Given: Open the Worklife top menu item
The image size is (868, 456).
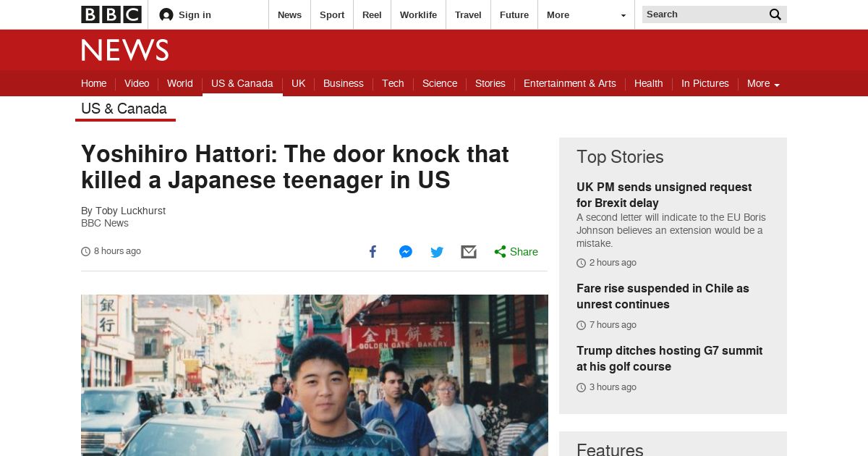Looking at the screenshot, I should (418, 14).
